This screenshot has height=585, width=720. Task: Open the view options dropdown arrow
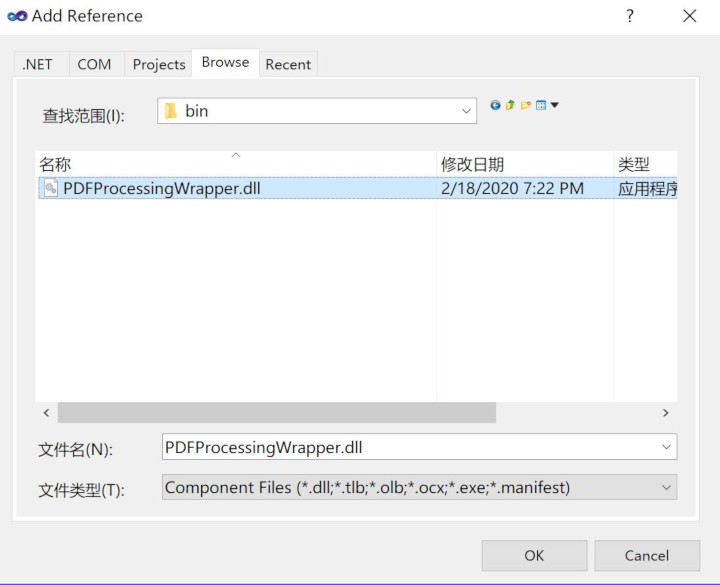point(555,105)
